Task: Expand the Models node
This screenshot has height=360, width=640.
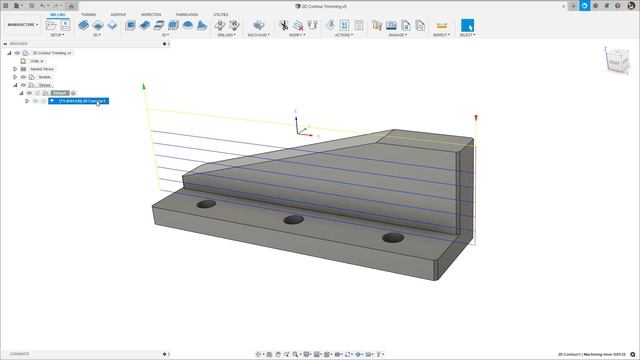Action: [x=15, y=77]
